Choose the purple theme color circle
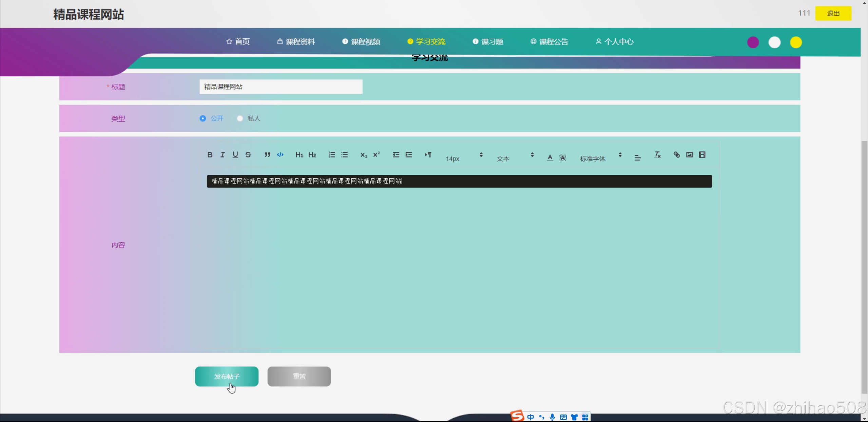This screenshot has width=868, height=422. pos(753,42)
